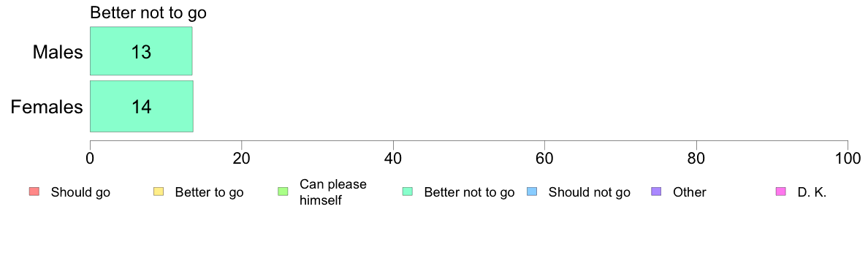Click the Can please himself legend label
This screenshot has height=269, width=868.
click(332, 192)
